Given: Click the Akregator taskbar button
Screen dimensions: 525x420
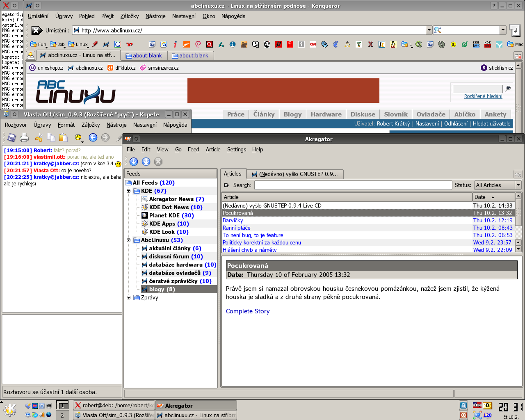Looking at the screenshot, I should [196, 406].
